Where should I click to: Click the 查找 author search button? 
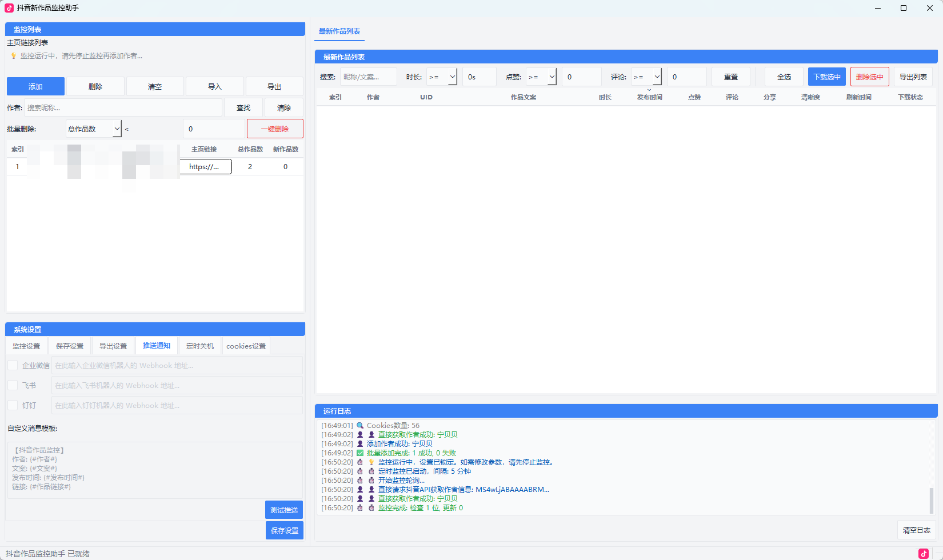(243, 107)
